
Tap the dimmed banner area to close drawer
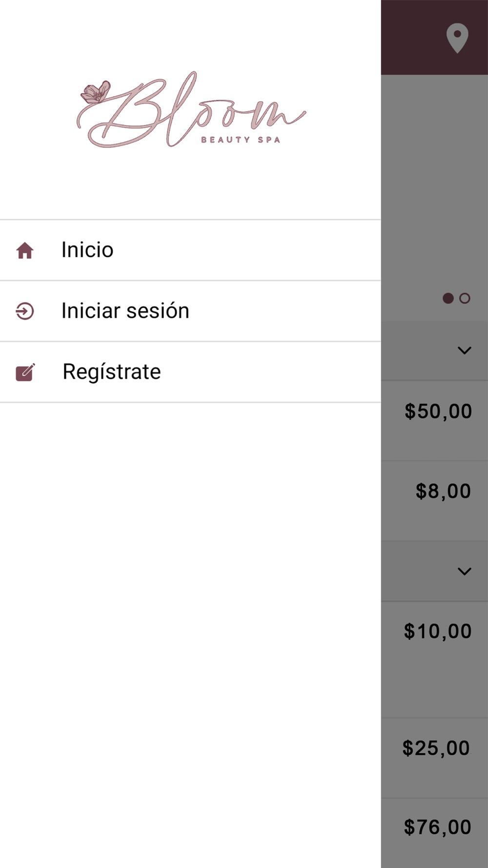coord(434,186)
